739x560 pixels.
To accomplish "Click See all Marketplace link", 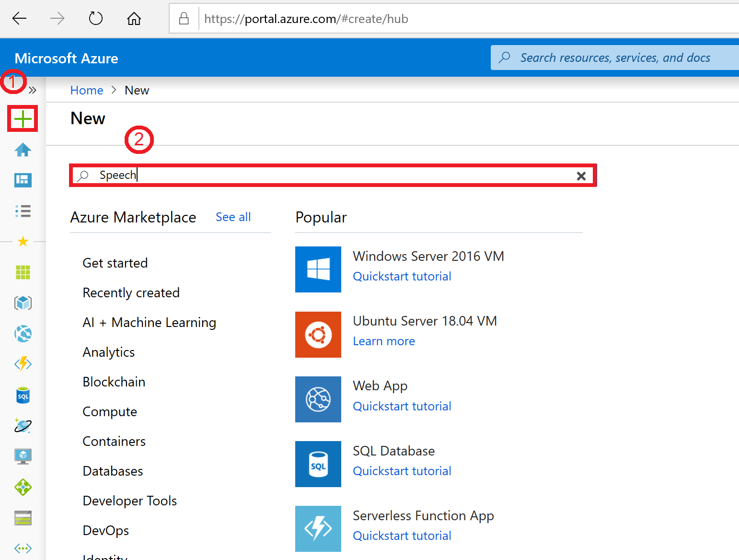I will click(233, 217).
